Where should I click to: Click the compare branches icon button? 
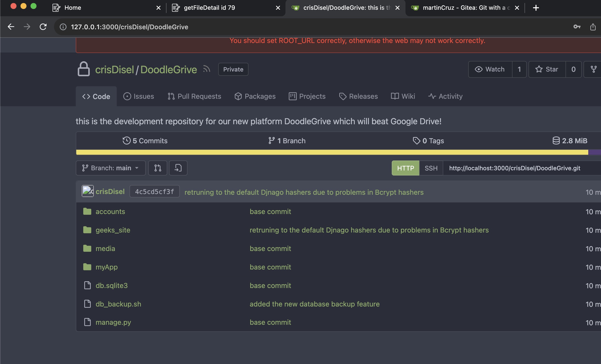pyautogui.click(x=157, y=168)
